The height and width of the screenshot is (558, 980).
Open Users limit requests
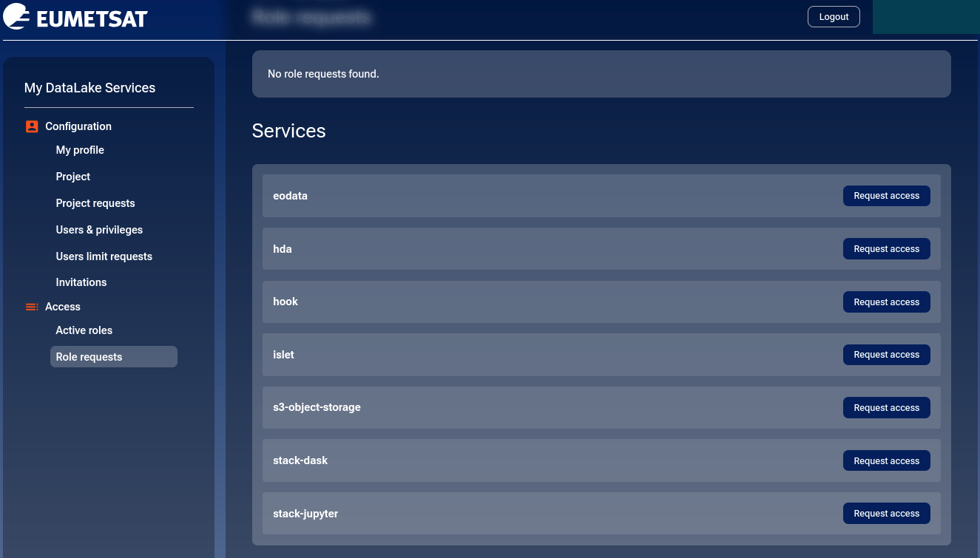(104, 256)
